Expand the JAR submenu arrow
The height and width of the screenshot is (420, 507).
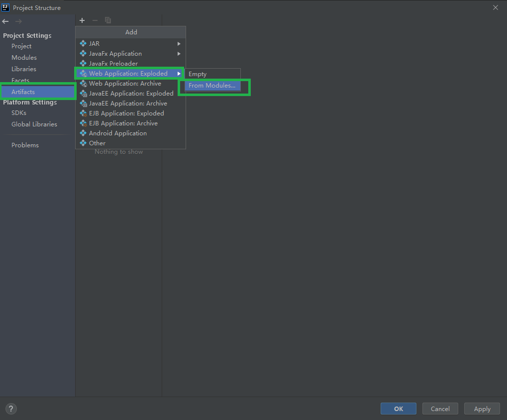(179, 44)
